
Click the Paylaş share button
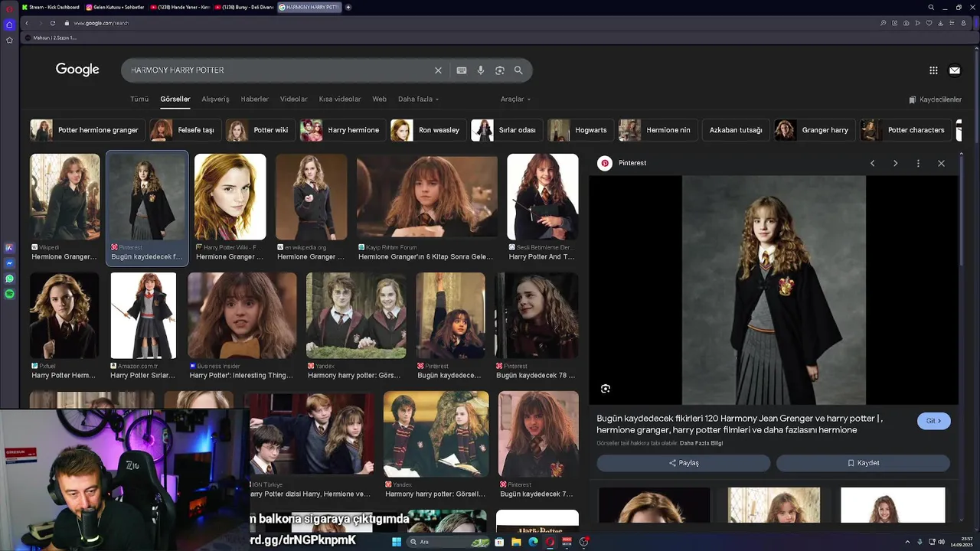click(x=684, y=463)
